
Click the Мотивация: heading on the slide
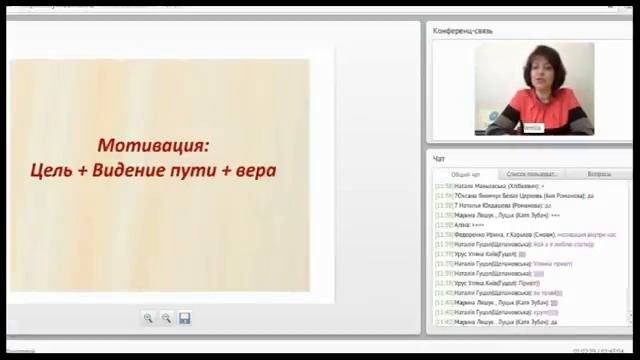coord(153,146)
